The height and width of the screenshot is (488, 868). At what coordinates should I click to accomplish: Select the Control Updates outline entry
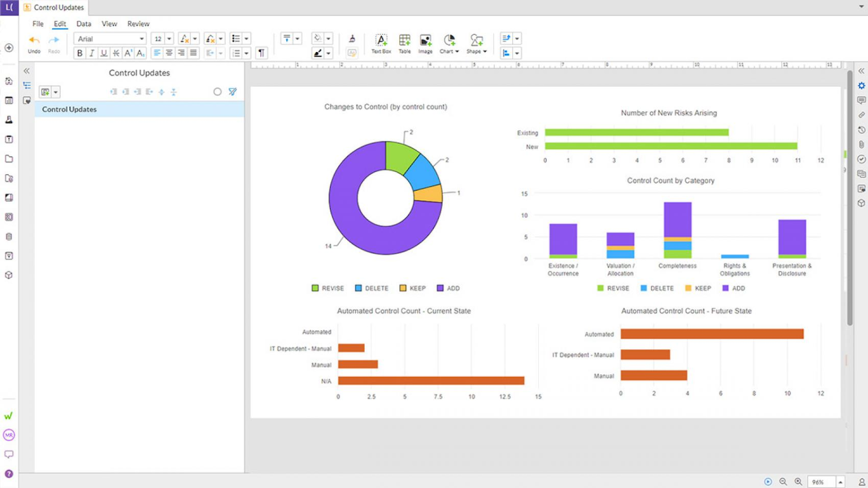coord(69,109)
